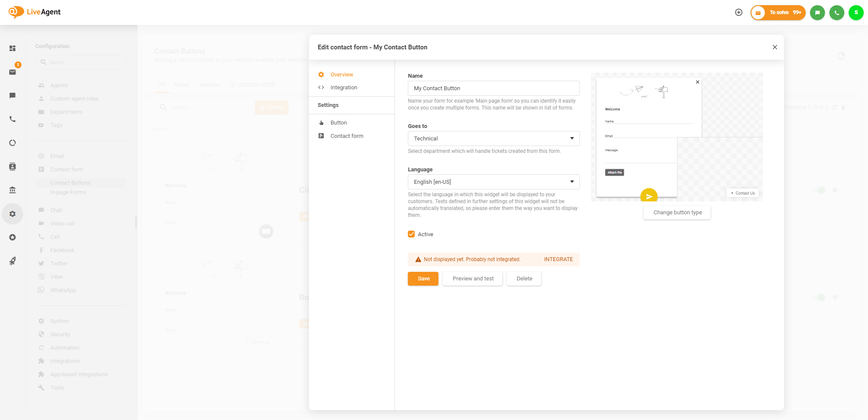Open the chats panel in the sidebar

coord(12,95)
